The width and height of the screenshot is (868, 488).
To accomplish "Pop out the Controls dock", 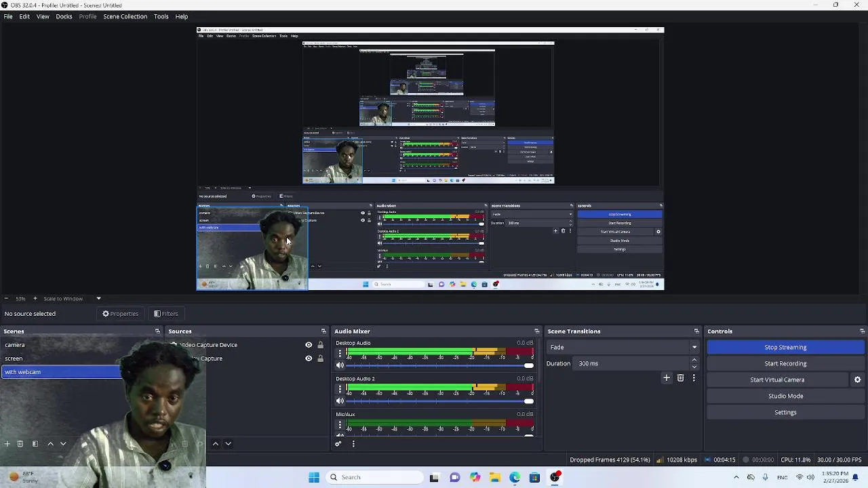I will click(x=862, y=331).
